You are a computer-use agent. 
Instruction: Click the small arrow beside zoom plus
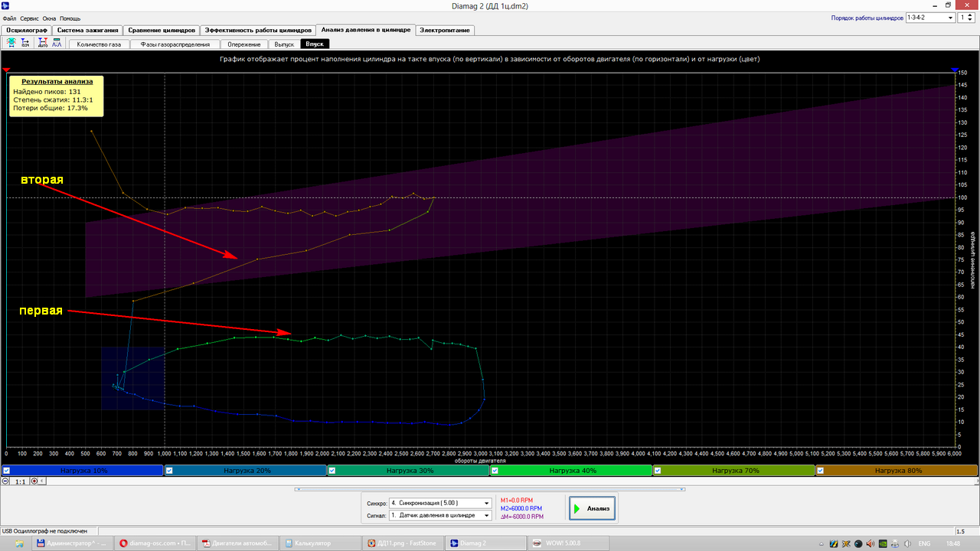pos(42,481)
